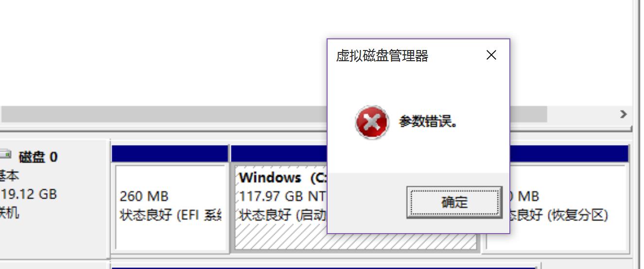Close the 虚拟磁盘管理器 dialog with the X

(491, 55)
